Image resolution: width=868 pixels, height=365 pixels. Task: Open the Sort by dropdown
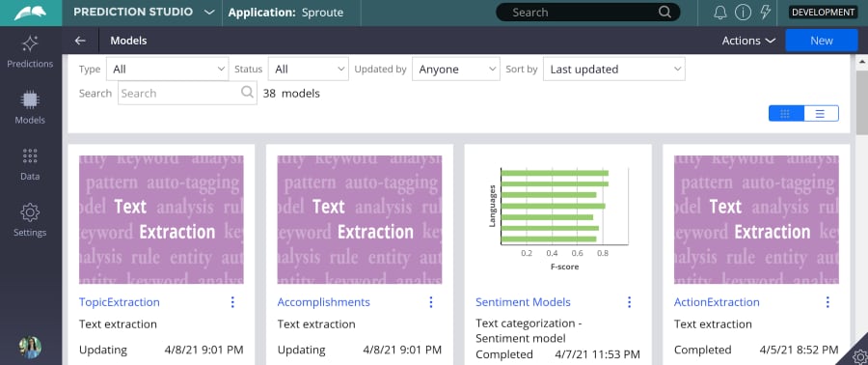(614, 70)
